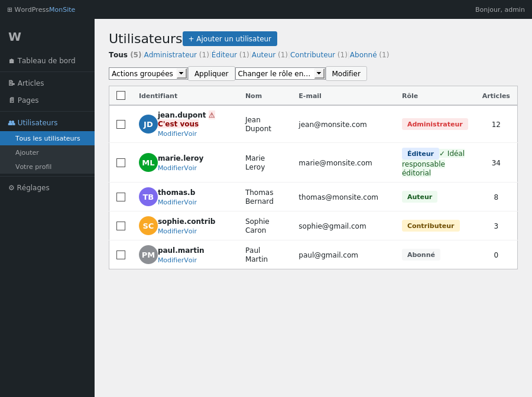
Task: Click Modifier link under marie.leroy
Action: 171,168
